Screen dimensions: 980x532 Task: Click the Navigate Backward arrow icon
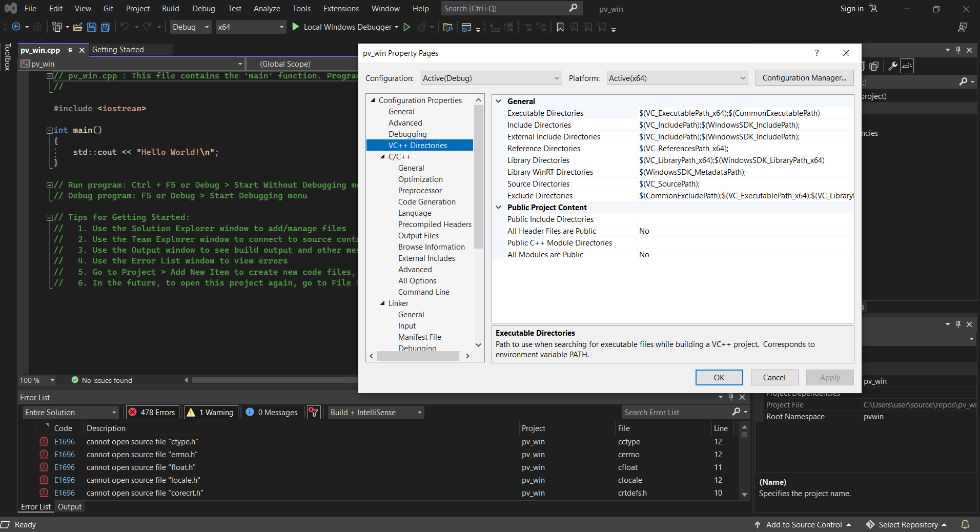pos(16,27)
